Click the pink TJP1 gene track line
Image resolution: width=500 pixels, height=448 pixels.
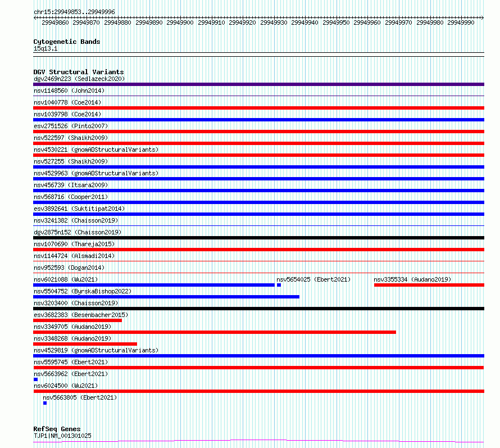(x=258, y=441)
